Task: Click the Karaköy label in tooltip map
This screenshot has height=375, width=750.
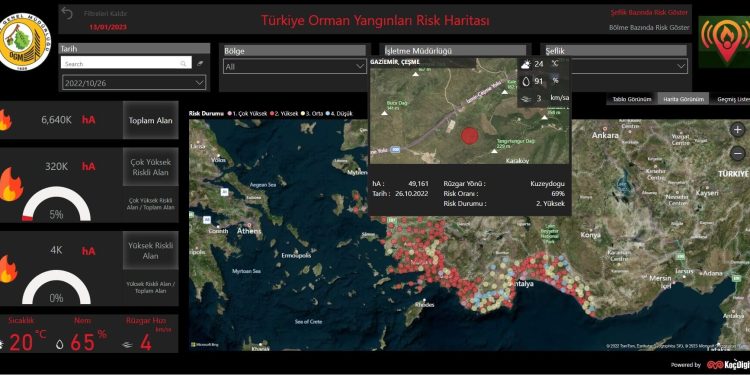Action: point(517,161)
